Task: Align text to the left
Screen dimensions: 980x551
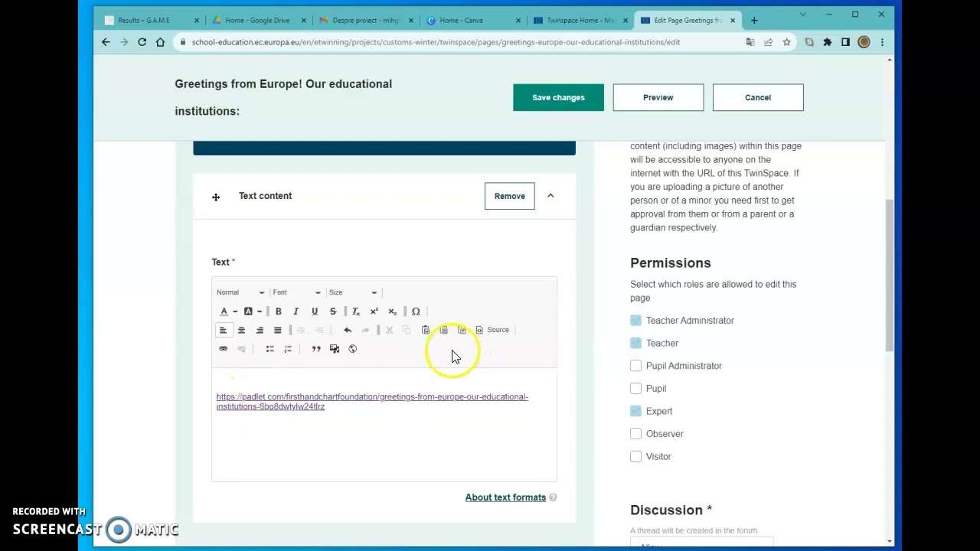Action: pos(223,330)
